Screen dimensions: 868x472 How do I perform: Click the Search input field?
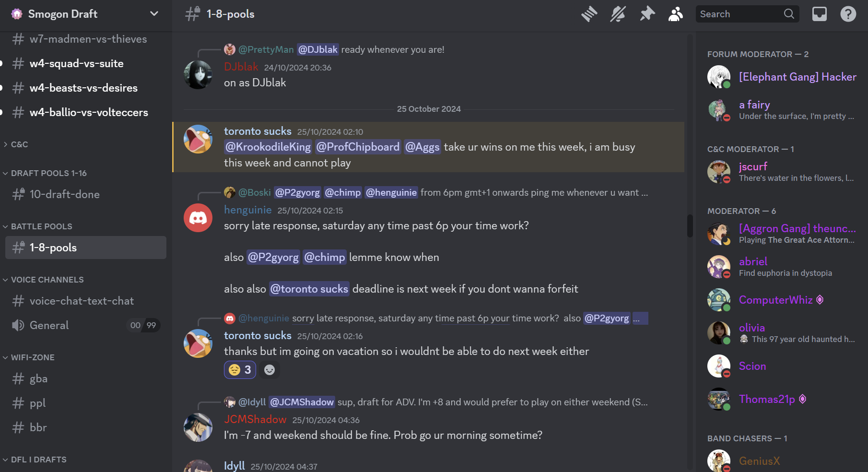coord(739,14)
